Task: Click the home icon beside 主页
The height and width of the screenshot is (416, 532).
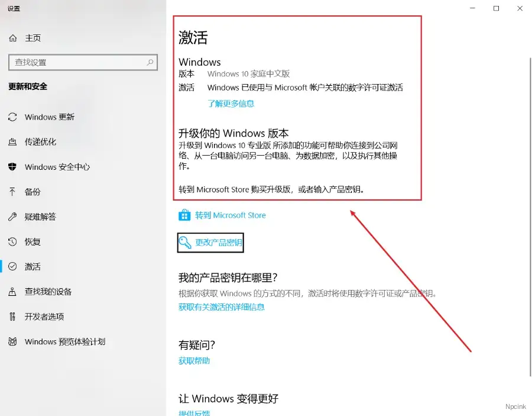Action: [13, 38]
